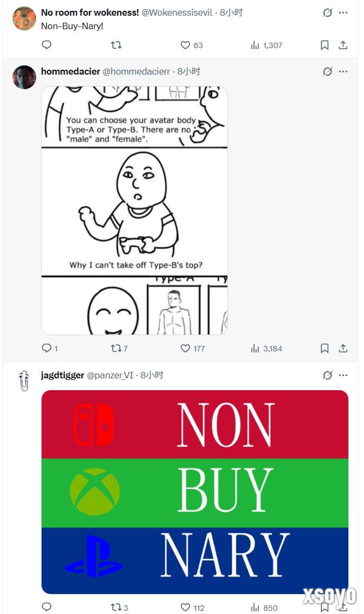Retweet hommedacier's tweet with 7 retweets
Screen dimensions: 364x614
[119, 348]
